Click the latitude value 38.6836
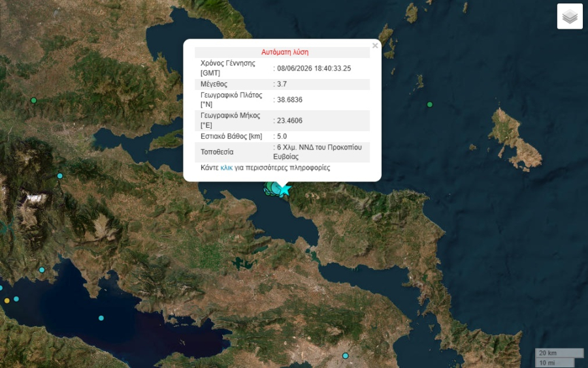The width and height of the screenshot is (588, 368). pos(289,100)
